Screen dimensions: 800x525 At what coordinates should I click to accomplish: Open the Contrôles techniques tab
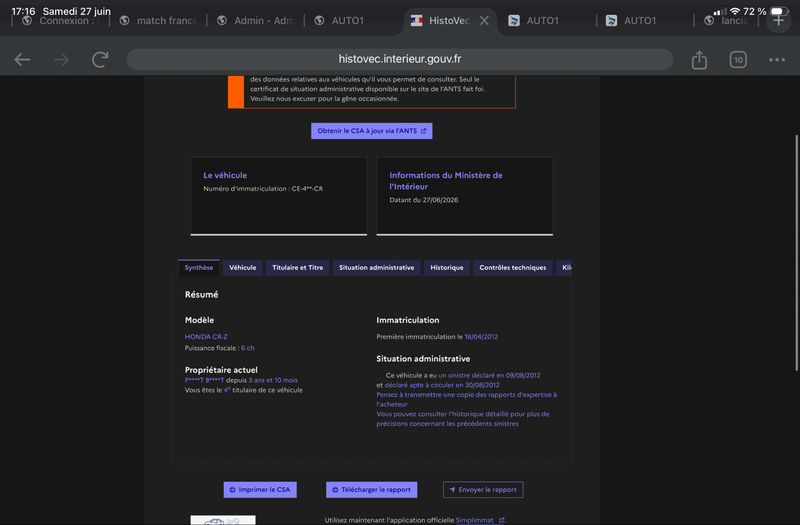[x=512, y=267]
